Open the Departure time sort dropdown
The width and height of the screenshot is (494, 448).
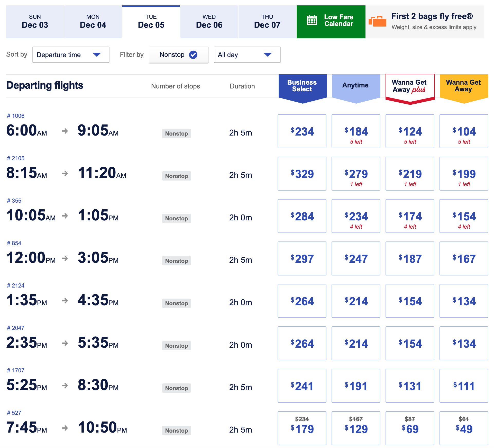71,55
